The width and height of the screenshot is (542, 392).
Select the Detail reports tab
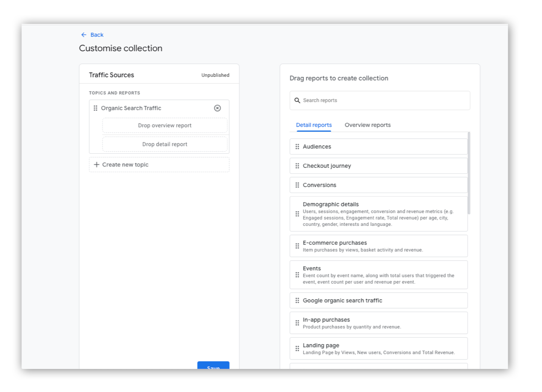click(x=314, y=125)
